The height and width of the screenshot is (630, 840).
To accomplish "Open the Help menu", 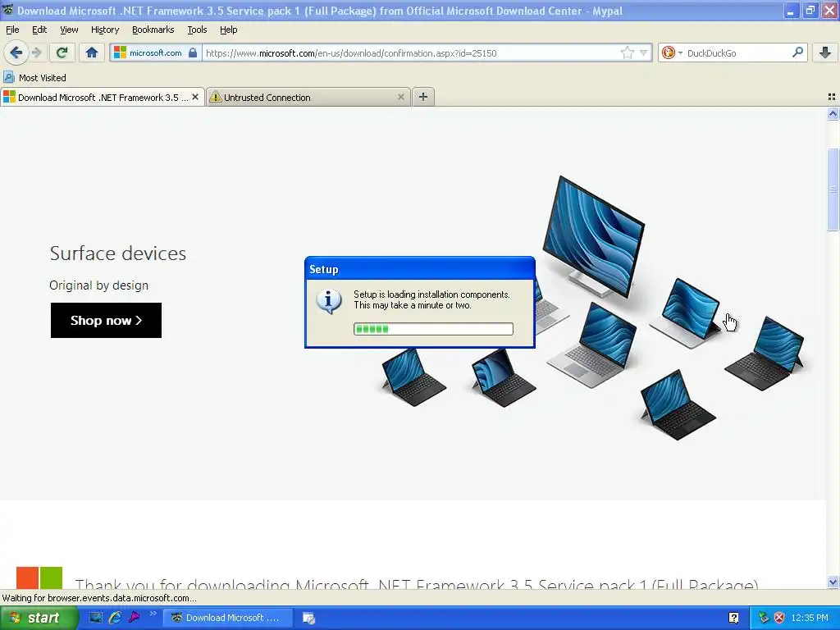I will click(x=228, y=30).
